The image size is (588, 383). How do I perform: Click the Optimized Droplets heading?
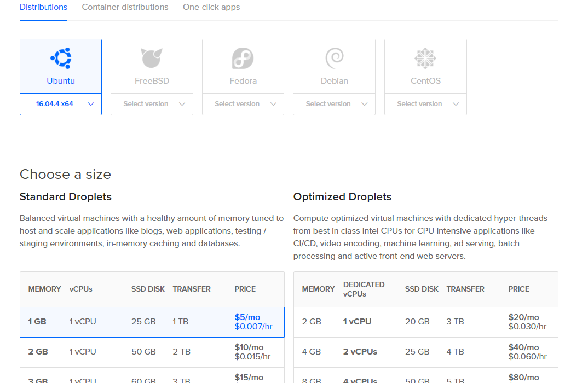click(342, 197)
